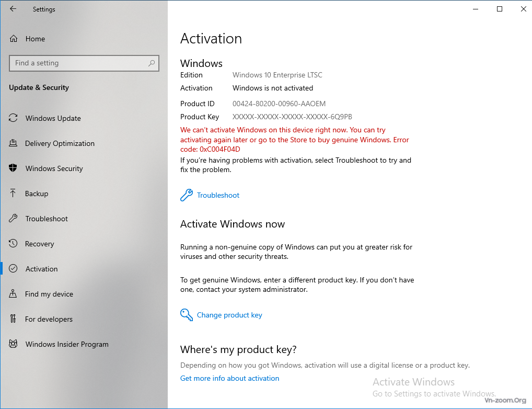Click the Backup arrow icon
This screenshot has width=532, height=409.
[13, 194]
